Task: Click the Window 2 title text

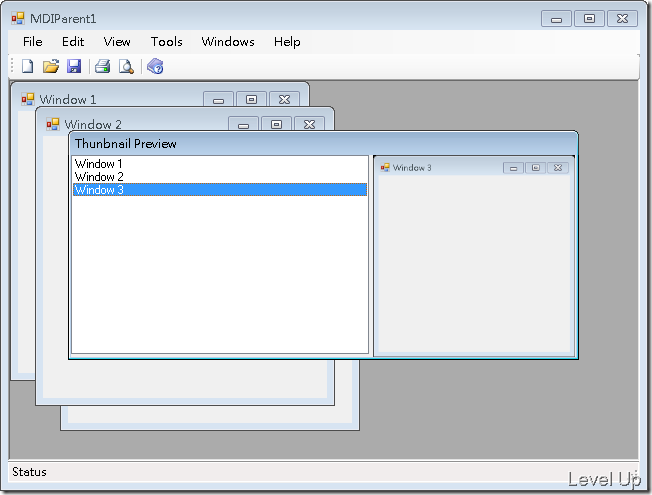Action: point(93,124)
